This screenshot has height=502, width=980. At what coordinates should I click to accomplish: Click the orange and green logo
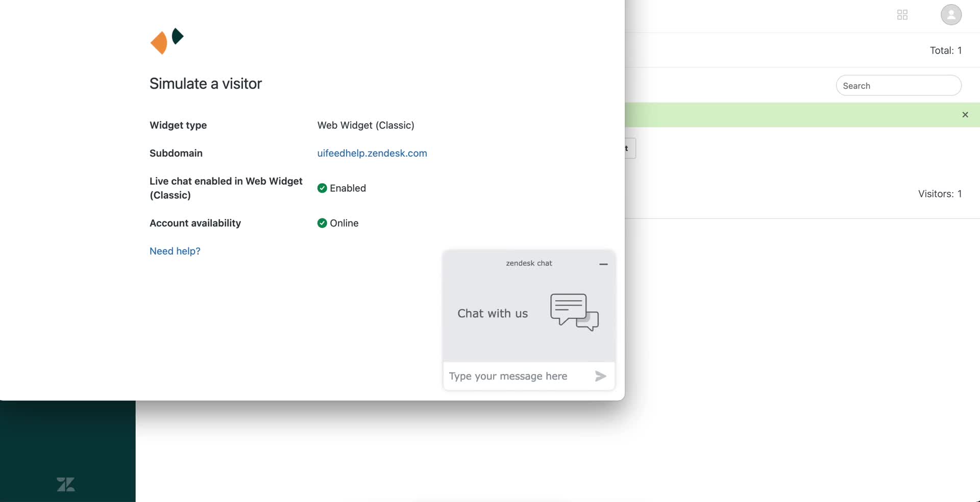167,41
